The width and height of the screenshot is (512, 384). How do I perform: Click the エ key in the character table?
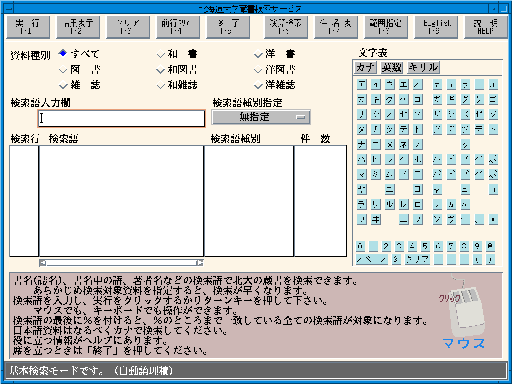[404, 84]
